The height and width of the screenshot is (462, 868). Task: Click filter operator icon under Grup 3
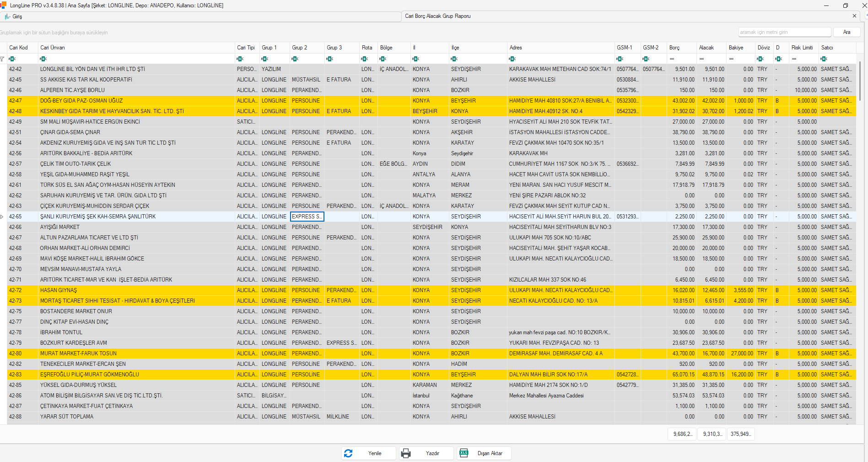click(x=329, y=59)
